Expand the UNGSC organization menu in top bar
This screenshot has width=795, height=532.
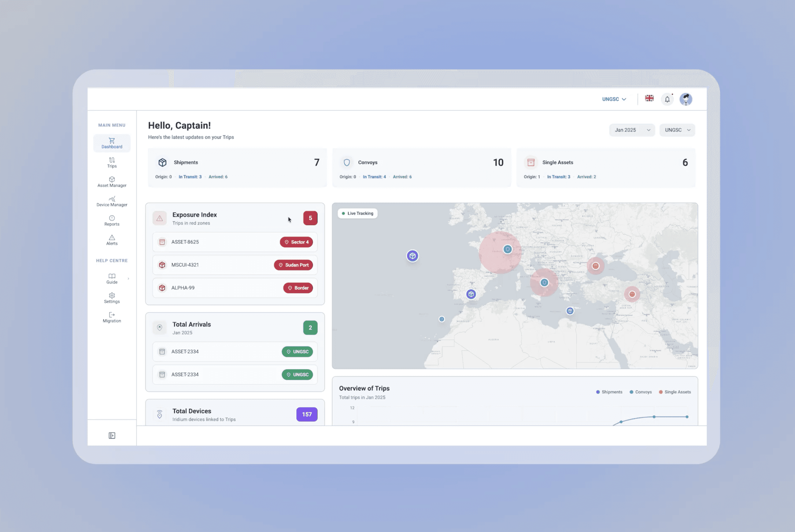pyautogui.click(x=614, y=99)
